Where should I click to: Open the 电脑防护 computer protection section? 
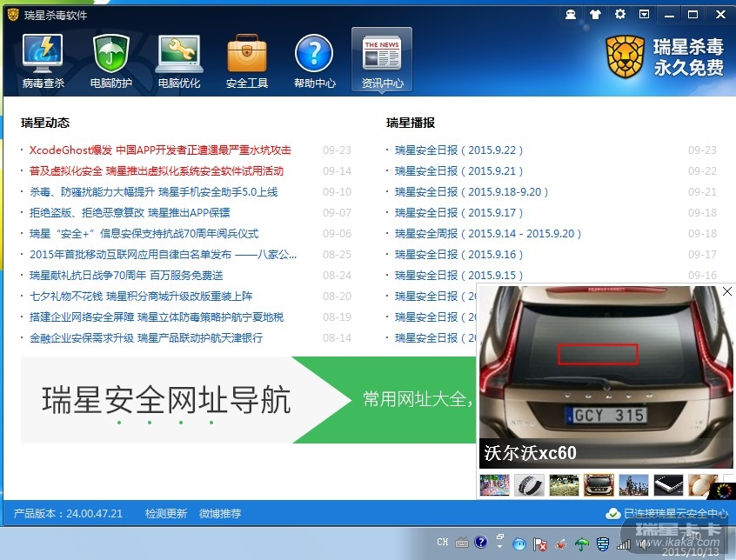[110, 61]
